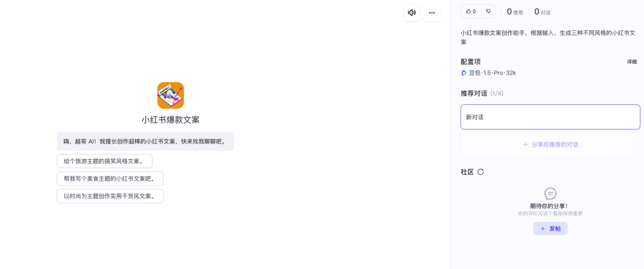
Task: Click the thumbs-up like icon
Action: pyautogui.click(x=469, y=11)
